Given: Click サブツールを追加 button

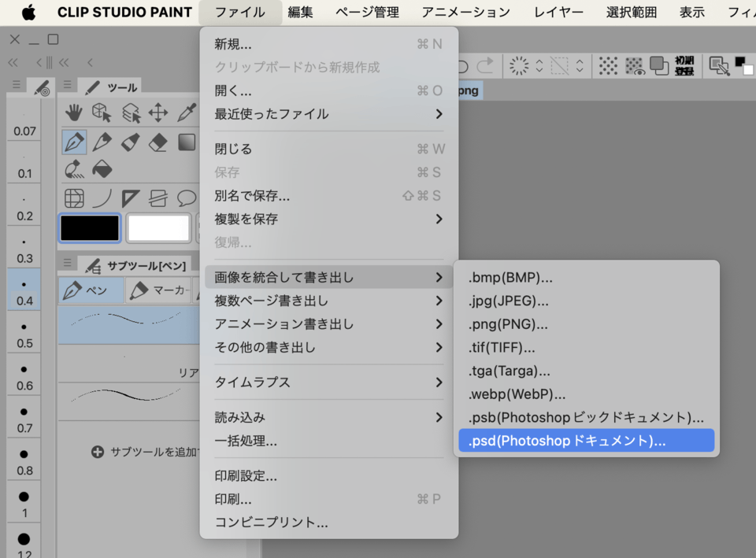Looking at the screenshot, I should [146, 452].
